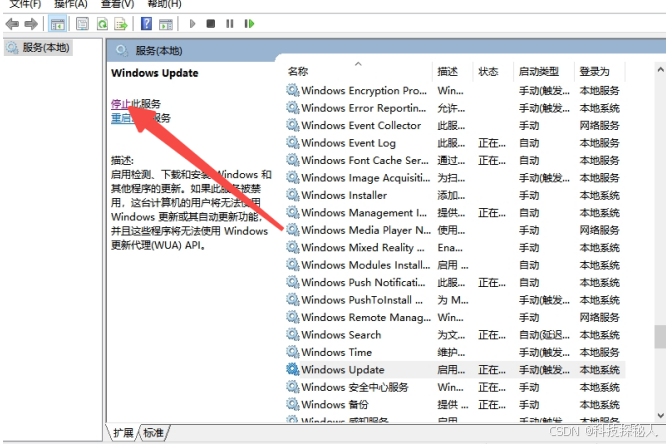The image size is (666, 445).
Task: Switch to the 扩展 tab
Action: (123, 433)
